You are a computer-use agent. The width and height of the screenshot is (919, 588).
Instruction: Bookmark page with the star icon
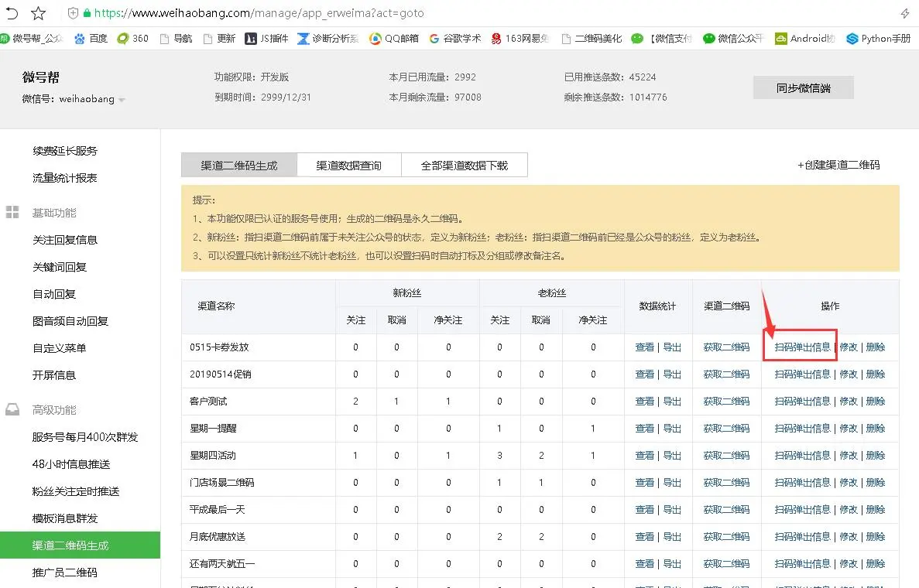(x=38, y=13)
